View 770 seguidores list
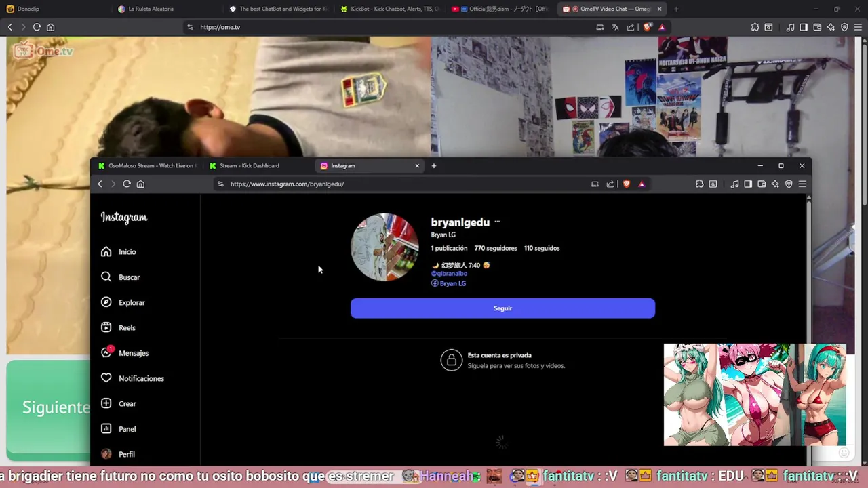Screen dimensions: 868x488 (496, 248)
